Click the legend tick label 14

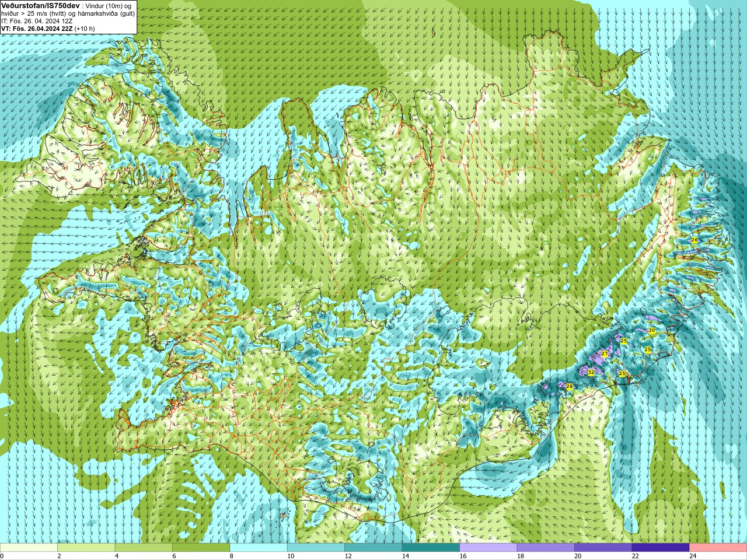pyautogui.click(x=405, y=556)
